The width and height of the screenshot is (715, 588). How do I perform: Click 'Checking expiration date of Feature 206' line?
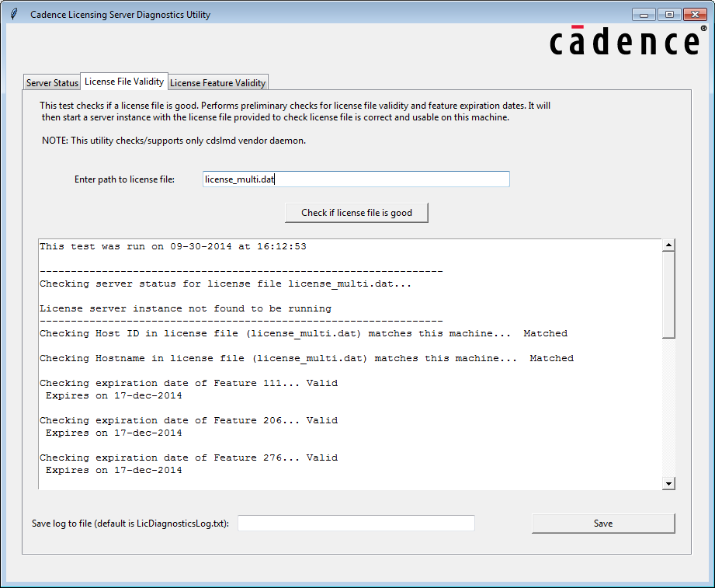189,420
